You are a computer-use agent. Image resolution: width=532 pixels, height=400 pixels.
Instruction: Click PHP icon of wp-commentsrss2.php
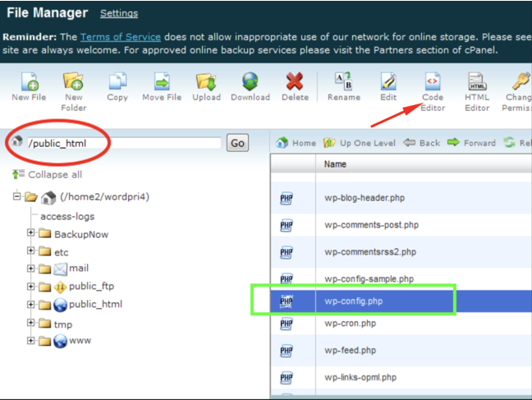(287, 252)
